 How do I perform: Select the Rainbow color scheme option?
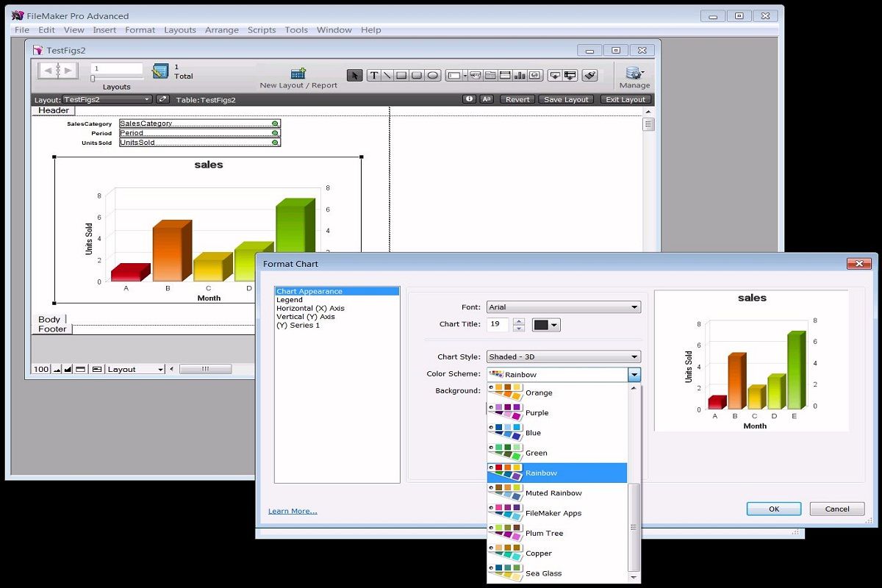[x=542, y=473]
